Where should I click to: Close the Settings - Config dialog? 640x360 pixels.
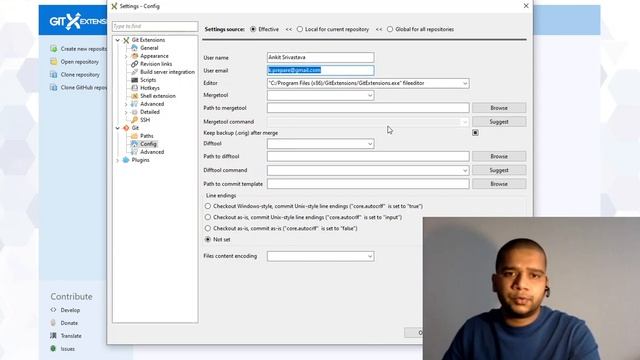pos(526,6)
